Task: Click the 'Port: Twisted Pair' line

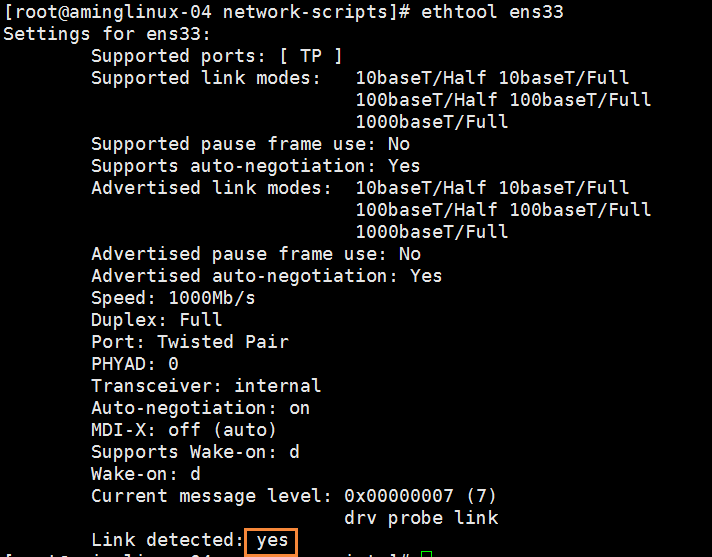Action: pyautogui.click(x=190, y=342)
